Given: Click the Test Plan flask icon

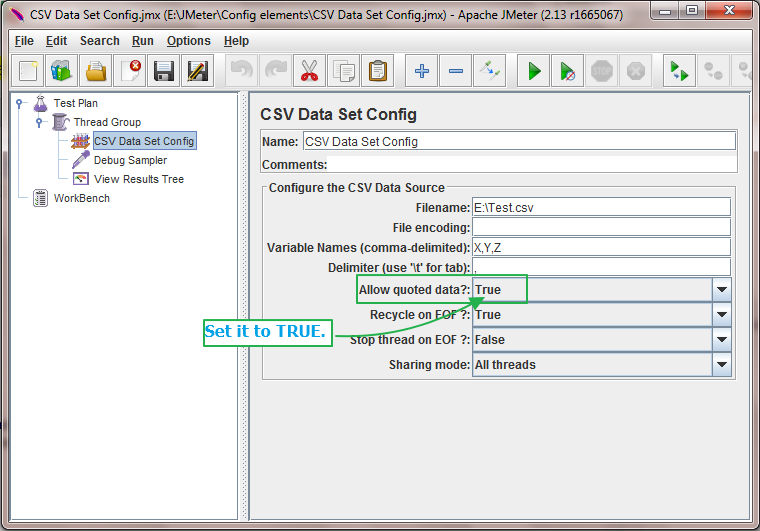Looking at the screenshot, I should (40, 103).
